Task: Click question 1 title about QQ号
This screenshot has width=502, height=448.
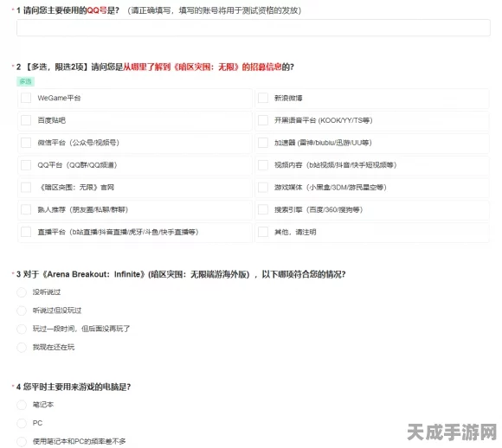Action: coord(158,10)
